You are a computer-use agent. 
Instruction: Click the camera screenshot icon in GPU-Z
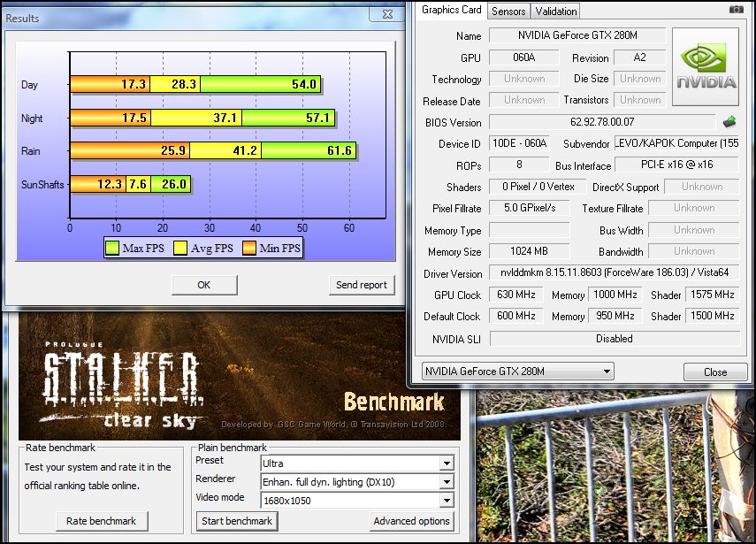pyautogui.click(x=736, y=10)
